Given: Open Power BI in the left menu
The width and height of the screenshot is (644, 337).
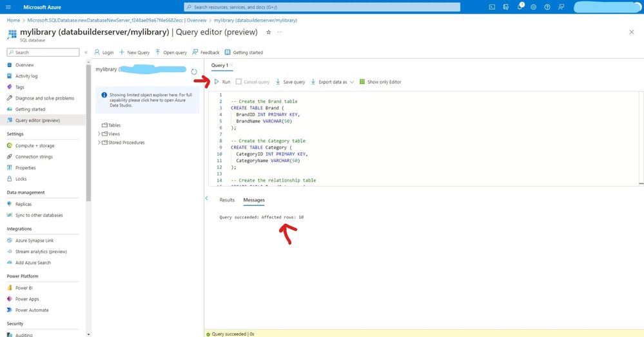Looking at the screenshot, I should pyautogui.click(x=24, y=288).
